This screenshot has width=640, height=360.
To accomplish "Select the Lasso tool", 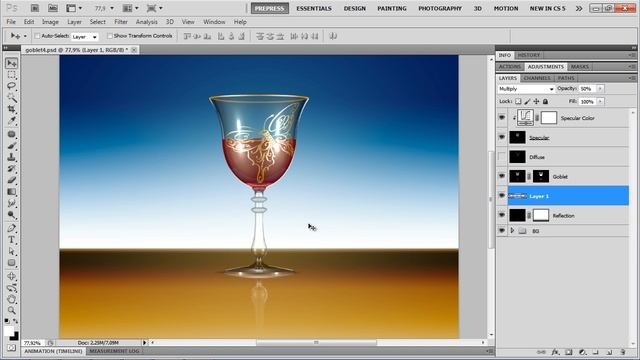I will [x=11, y=86].
